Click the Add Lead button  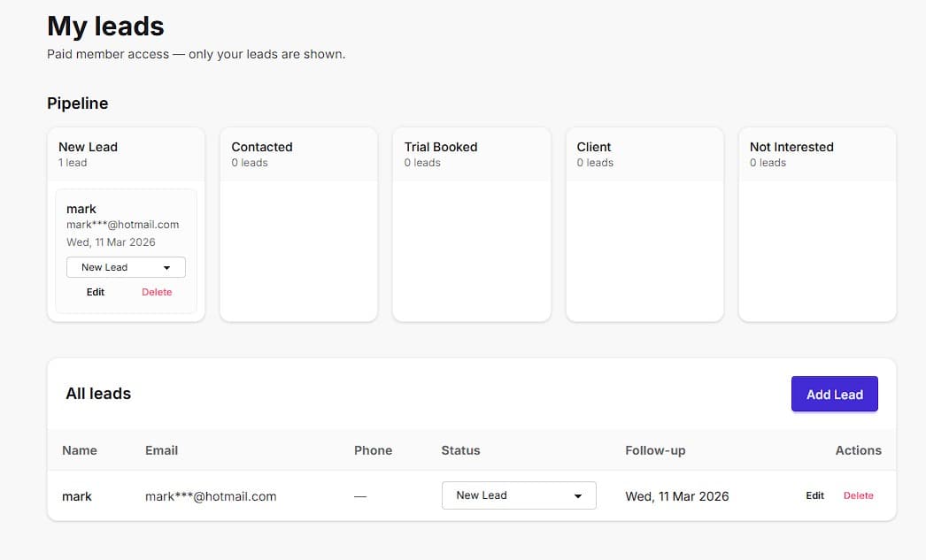pyautogui.click(x=833, y=394)
